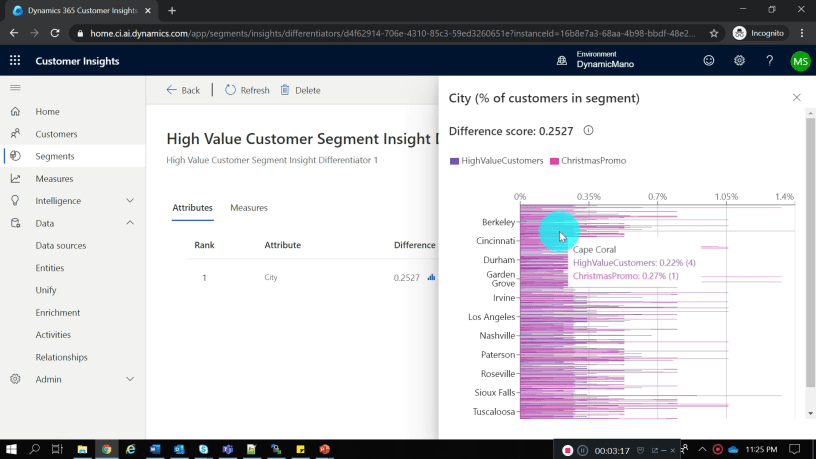Viewport: 816px width, 459px height.
Task: Expand the Admin section chevron
Action: click(x=130, y=380)
